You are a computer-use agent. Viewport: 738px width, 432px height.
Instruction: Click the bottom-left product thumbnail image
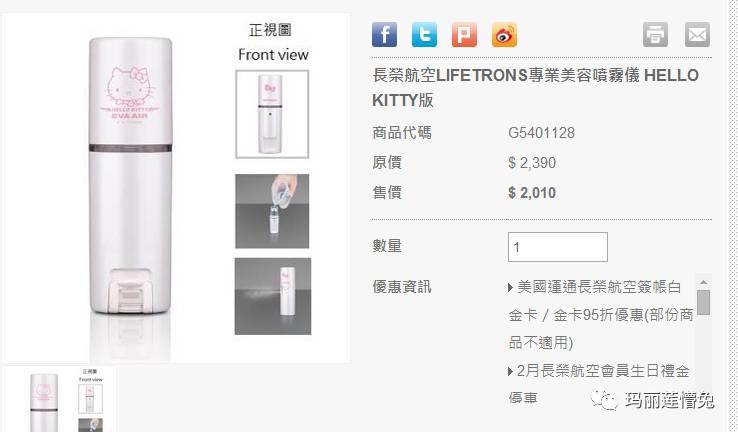coord(59,400)
